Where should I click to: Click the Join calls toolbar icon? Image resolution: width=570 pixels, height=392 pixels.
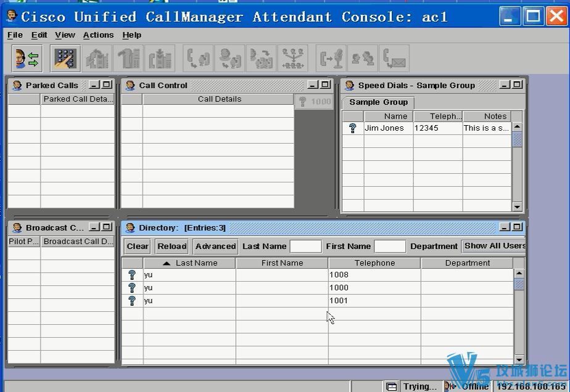(363, 58)
